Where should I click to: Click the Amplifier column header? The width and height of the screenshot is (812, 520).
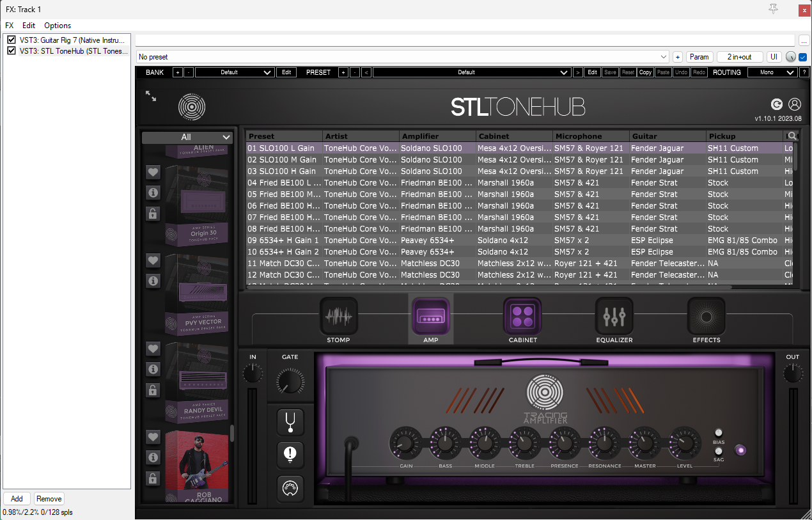[x=438, y=136]
